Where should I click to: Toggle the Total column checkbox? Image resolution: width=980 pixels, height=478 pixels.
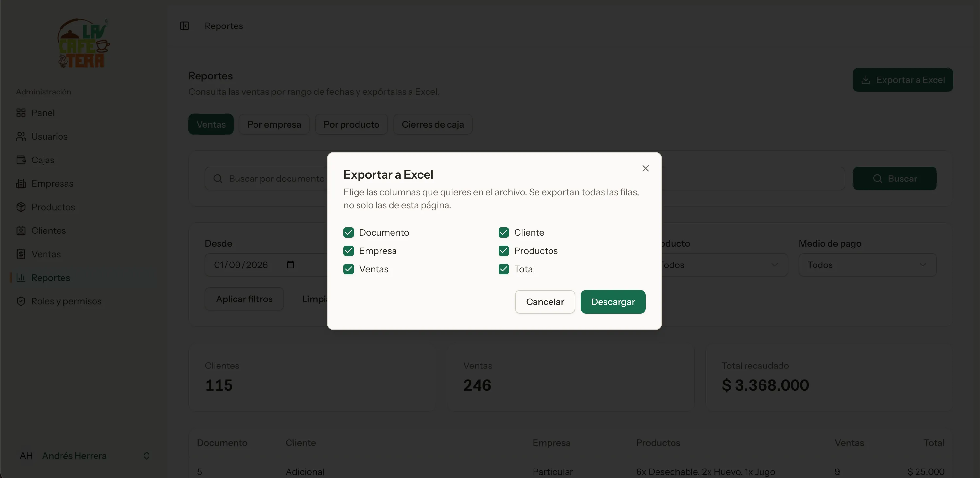point(503,269)
